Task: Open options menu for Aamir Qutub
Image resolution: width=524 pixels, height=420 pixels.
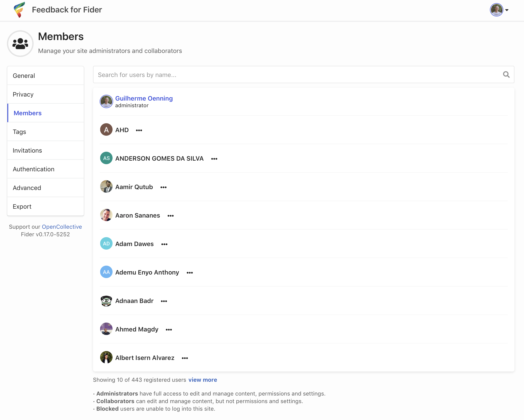Action: point(164,187)
